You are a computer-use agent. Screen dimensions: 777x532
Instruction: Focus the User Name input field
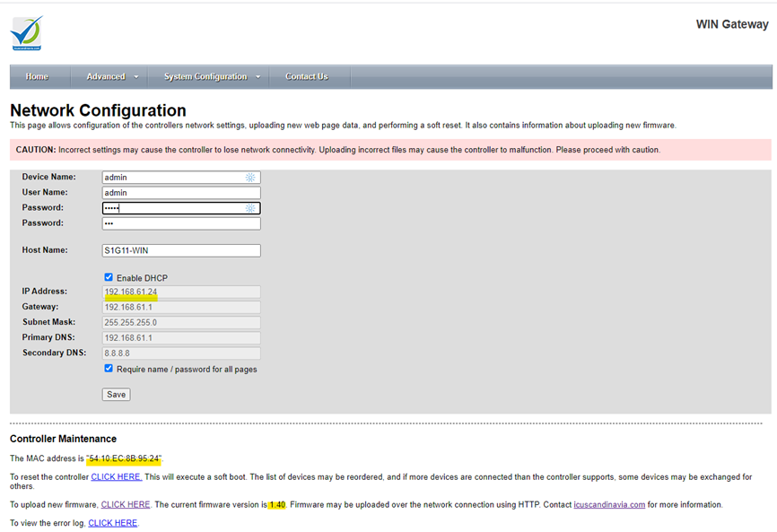point(181,193)
